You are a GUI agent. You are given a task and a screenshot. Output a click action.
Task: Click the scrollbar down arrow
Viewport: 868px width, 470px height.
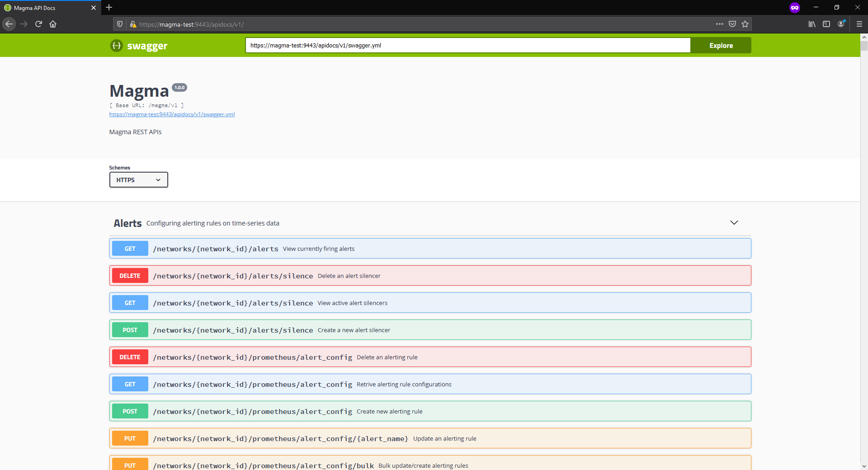point(864,466)
